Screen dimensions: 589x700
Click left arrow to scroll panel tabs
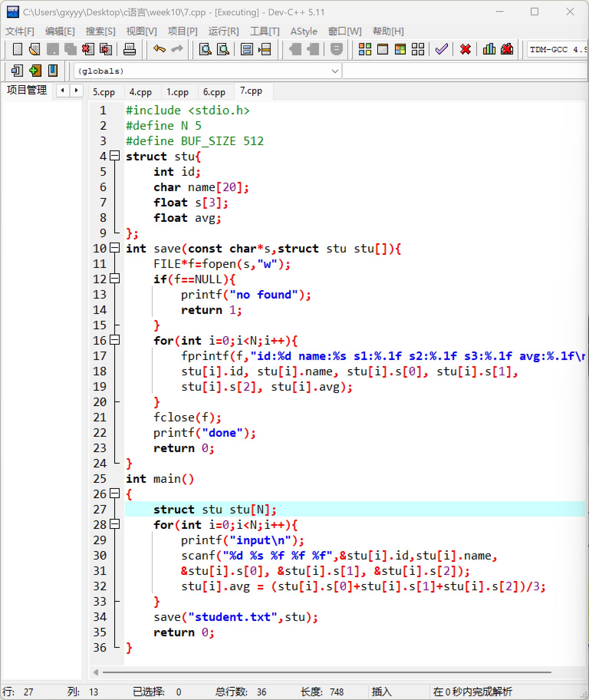tap(63, 91)
